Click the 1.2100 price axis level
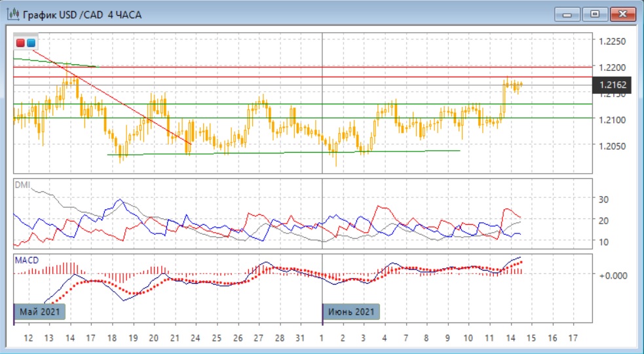The width and height of the screenshot is (644, 354). tap(613, 120)
